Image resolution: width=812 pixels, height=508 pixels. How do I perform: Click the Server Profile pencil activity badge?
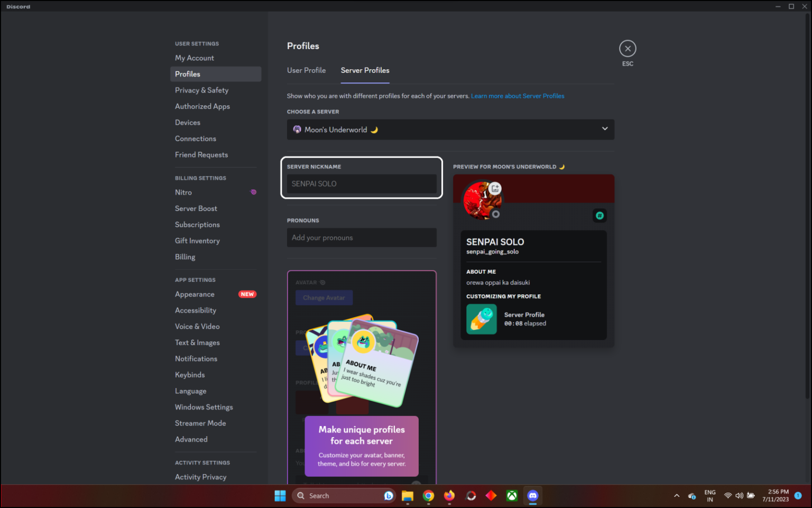click(x=481, y=319)
